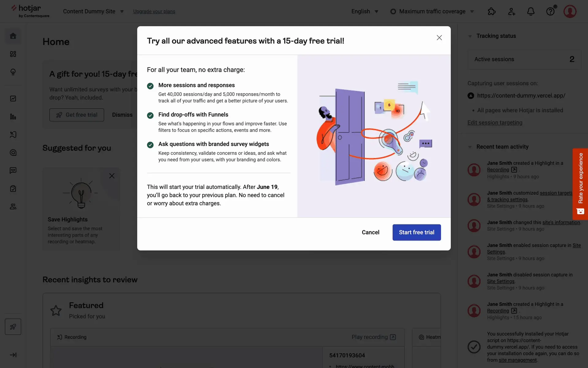Click Start free trial button
Viewport: 588px width, 368px height.
[x=417, y=232]
